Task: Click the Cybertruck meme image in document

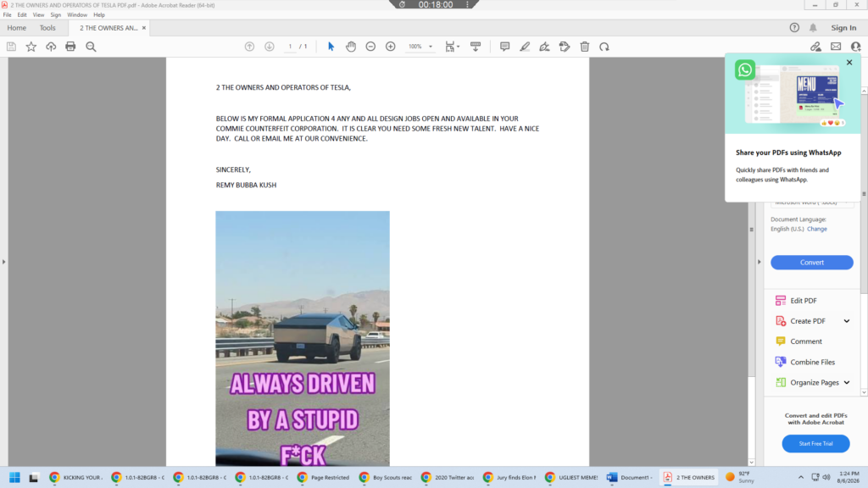Action: [x=303, y=338]
